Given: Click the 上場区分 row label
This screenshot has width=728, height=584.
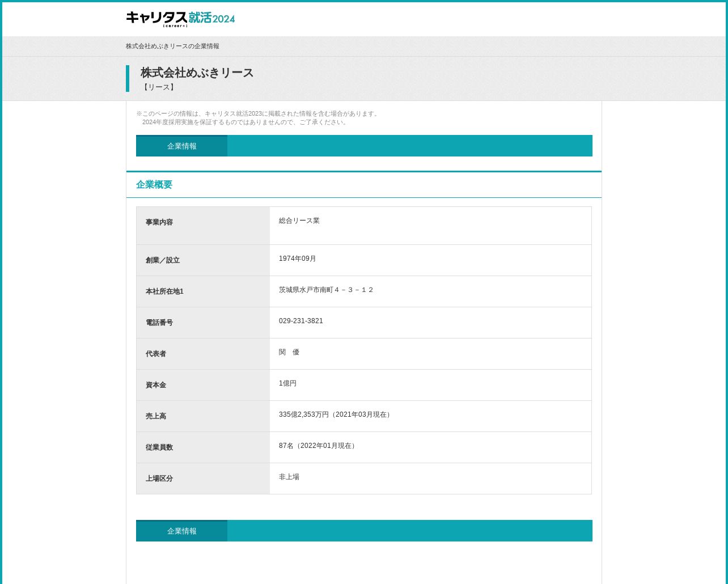Looking at the screenshot, I should [x=159, y=479].
